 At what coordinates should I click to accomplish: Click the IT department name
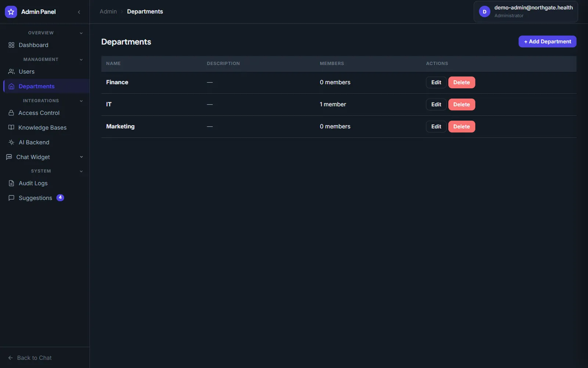[x=109, y=104]
